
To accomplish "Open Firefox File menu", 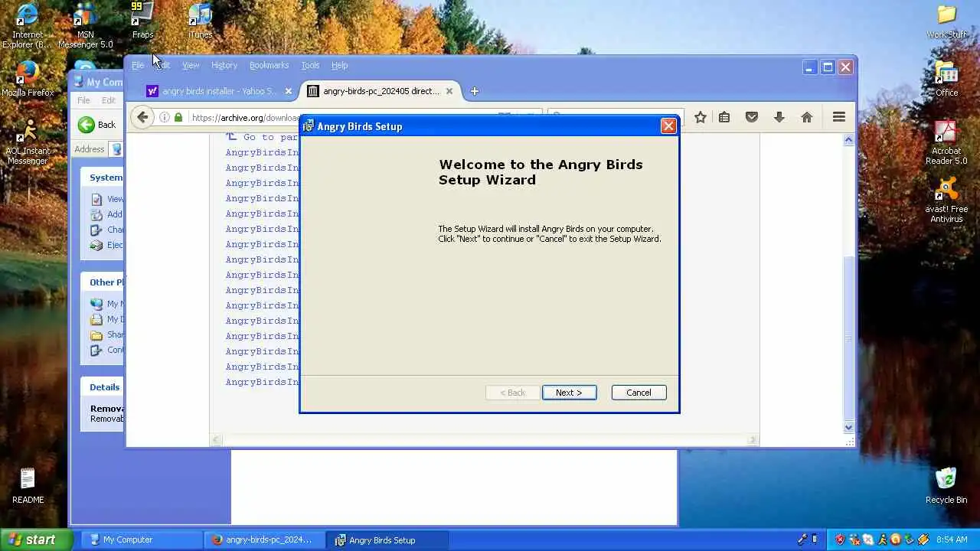I will [138, 65].
